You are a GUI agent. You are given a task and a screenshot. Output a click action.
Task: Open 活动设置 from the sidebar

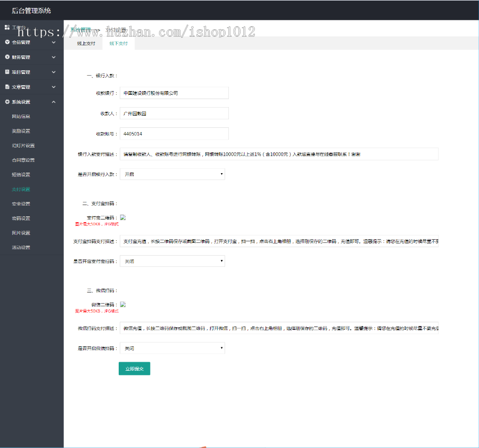pos(24,247)
